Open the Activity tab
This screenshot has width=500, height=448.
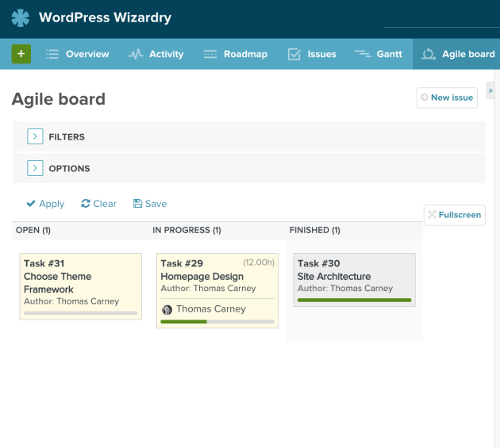(x=156, y=54)
